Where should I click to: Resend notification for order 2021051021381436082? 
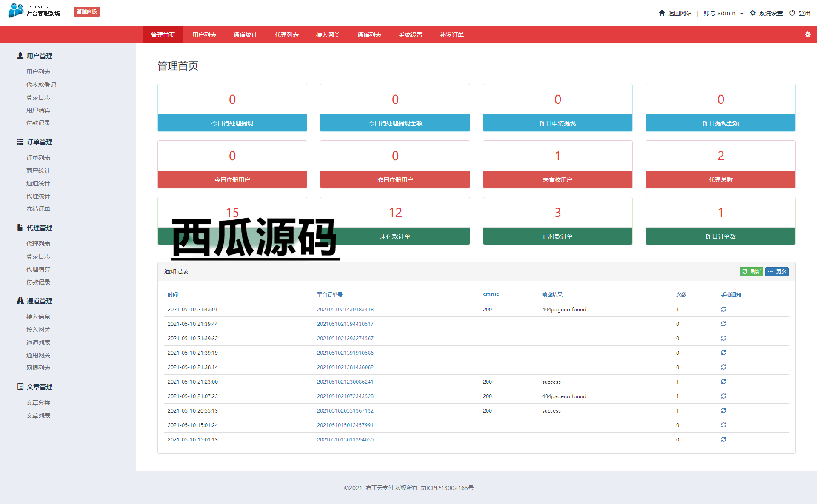[x=723, y=367]
